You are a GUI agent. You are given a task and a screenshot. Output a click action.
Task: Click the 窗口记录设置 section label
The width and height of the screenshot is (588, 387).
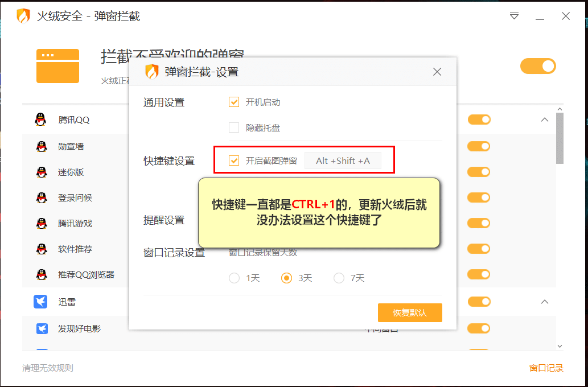pyautogui.click(x=174, y=252)
